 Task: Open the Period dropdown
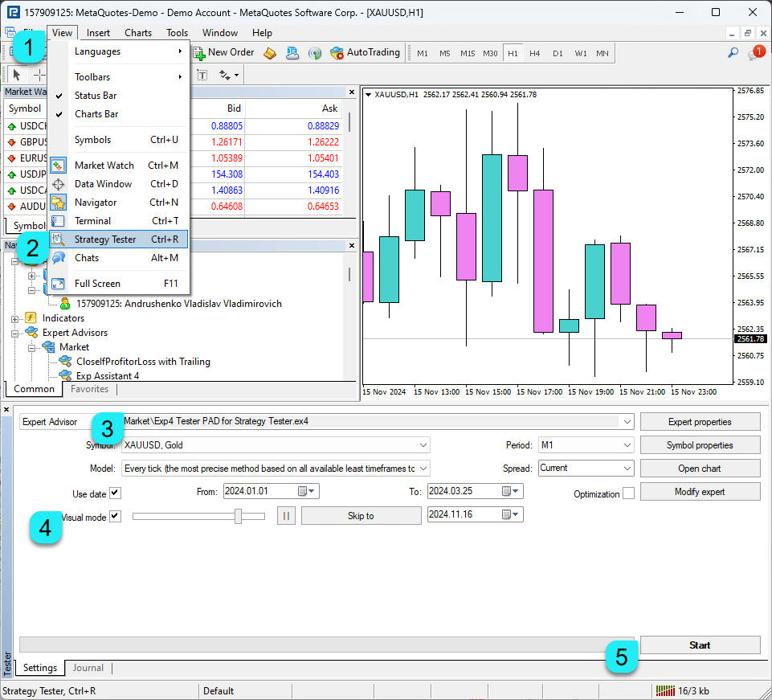[586, 445]
